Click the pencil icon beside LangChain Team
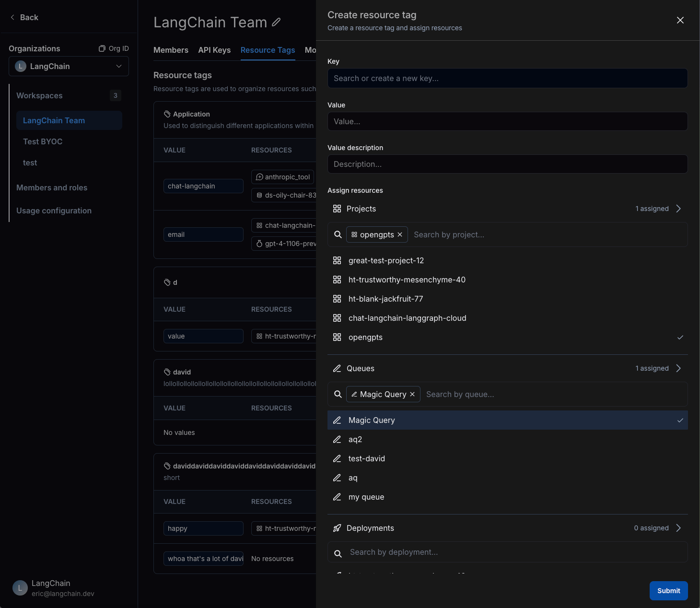This screenshot has height=608, width=700. [276, 22]
